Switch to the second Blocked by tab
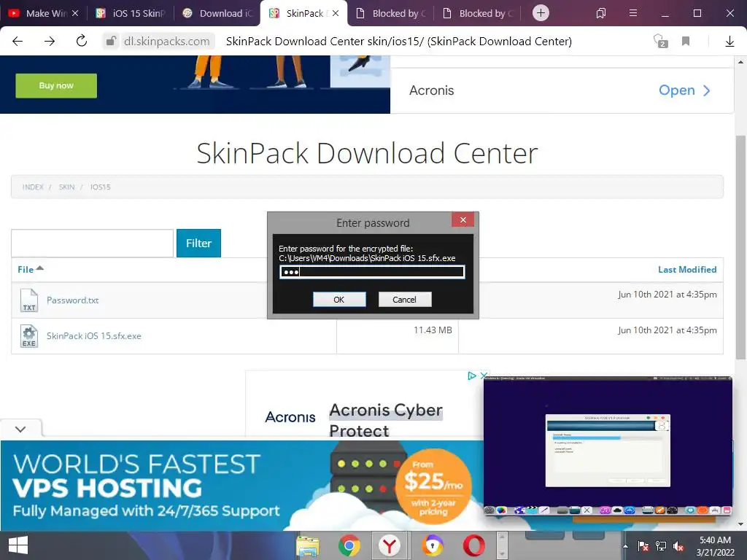This screenshot has height=560, width=747. pos(478,13)
